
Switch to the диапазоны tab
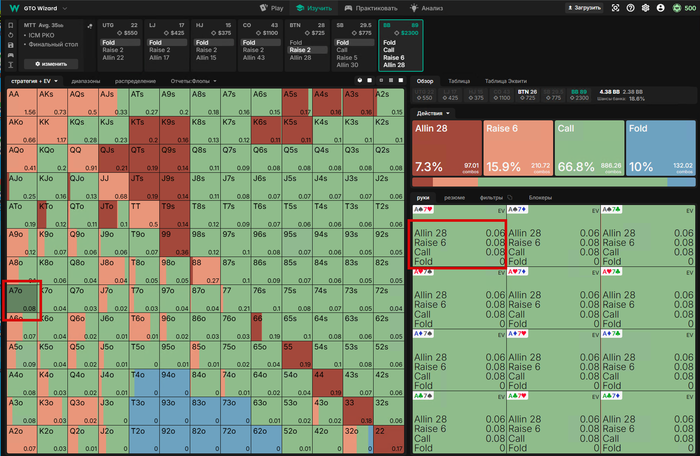pos(86,81)
